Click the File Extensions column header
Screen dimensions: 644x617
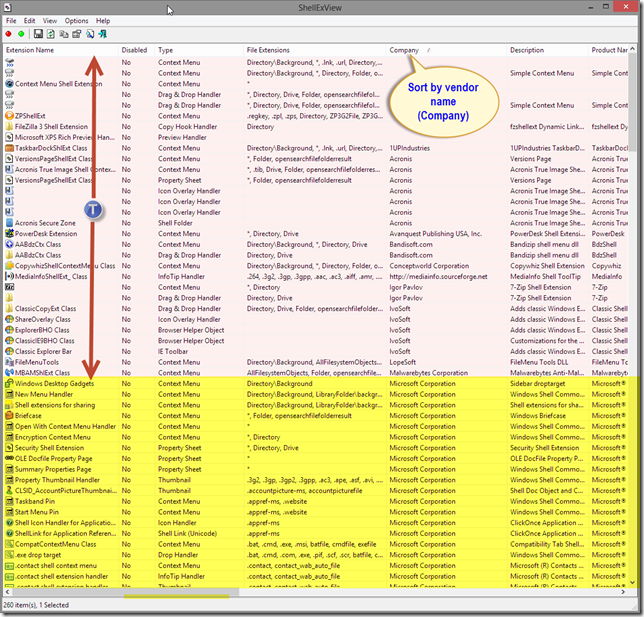[267, 49]
